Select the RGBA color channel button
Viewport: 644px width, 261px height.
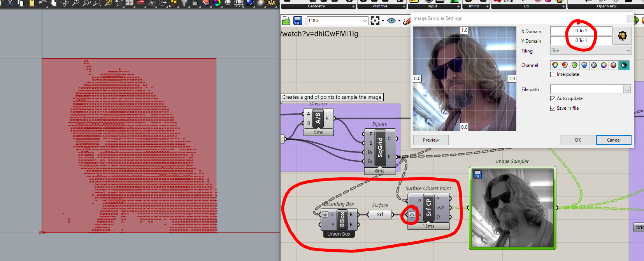coord(555,65)
